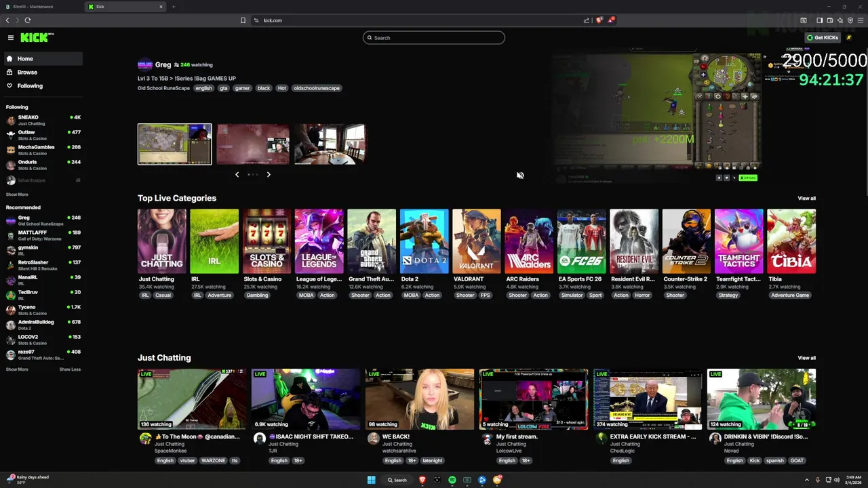The image size is (868, 488).
Task: Open the ARC Raiders category card
Action: (529, 241)
